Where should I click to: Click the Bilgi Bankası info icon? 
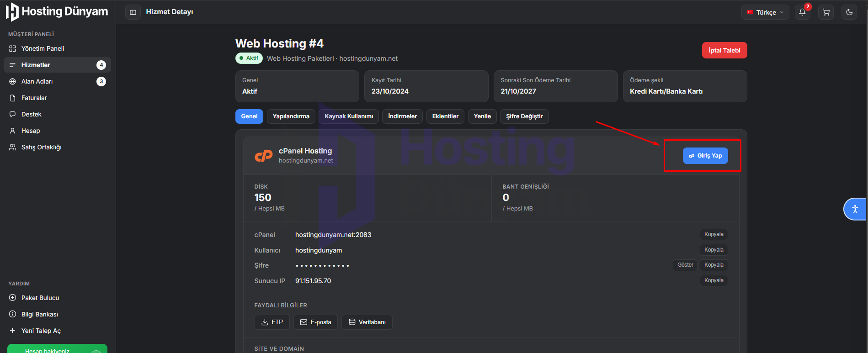click(x=12, y=314)
